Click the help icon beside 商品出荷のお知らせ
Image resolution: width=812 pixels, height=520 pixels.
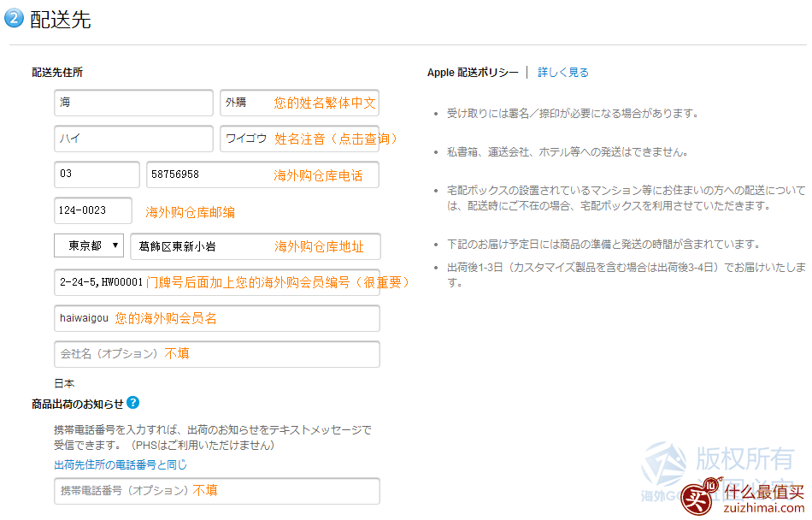tap(132, 403)
